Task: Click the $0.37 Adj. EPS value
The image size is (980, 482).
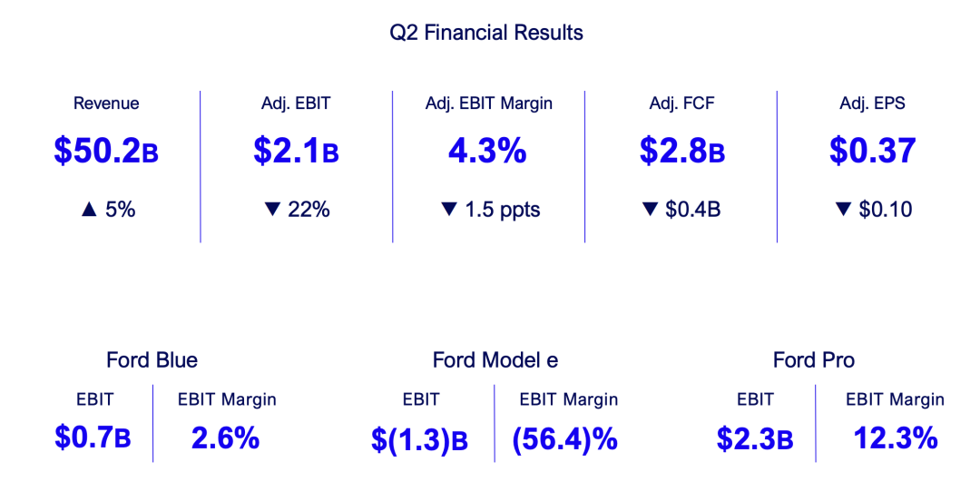Action: pyautogui.click(x=872, y=151)
